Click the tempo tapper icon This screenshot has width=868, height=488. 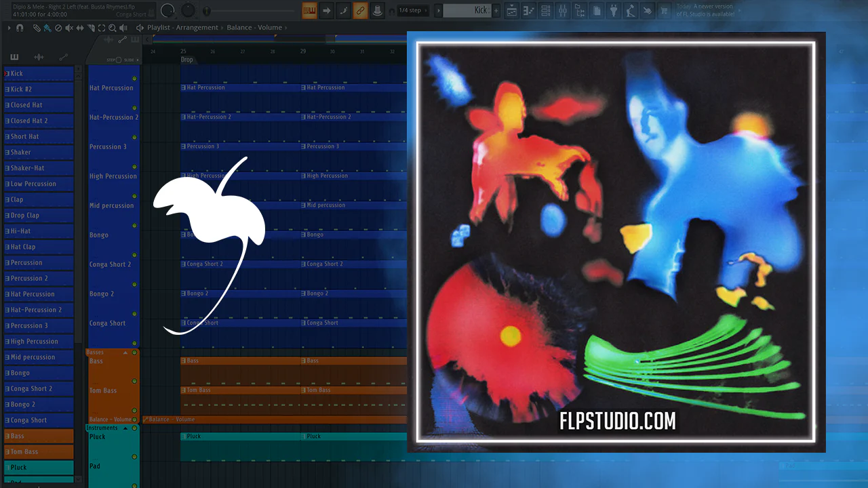[631, 10]
